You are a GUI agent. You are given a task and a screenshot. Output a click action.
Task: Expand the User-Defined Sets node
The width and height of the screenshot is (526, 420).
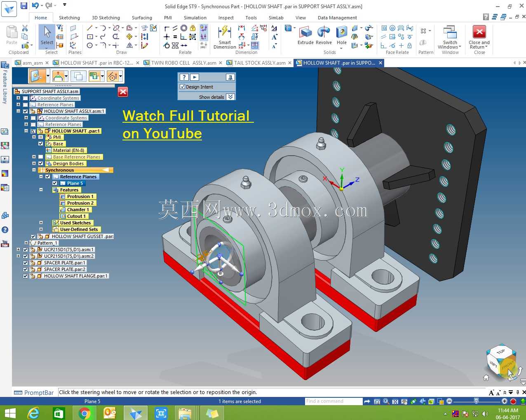tap(41, 229)
